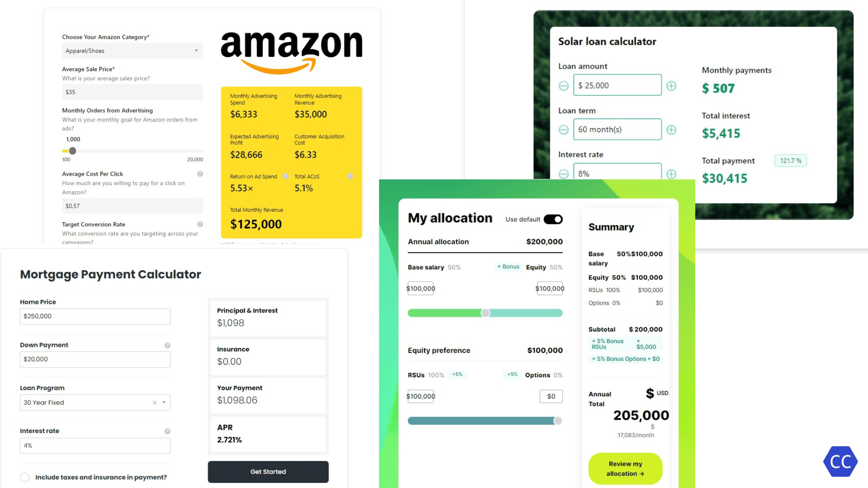Click the Review my allocation button

625,468
